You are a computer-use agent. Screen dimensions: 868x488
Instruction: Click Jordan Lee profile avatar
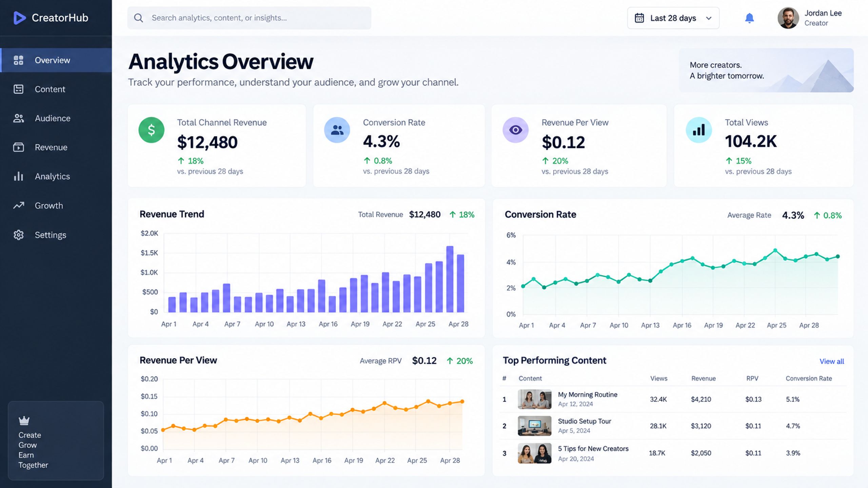[788, 18]
